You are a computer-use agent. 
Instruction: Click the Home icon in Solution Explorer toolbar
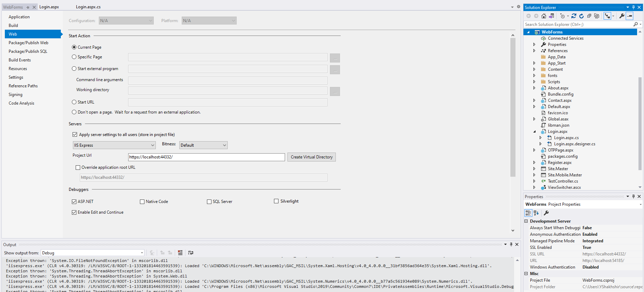click(x=544, y=16)
